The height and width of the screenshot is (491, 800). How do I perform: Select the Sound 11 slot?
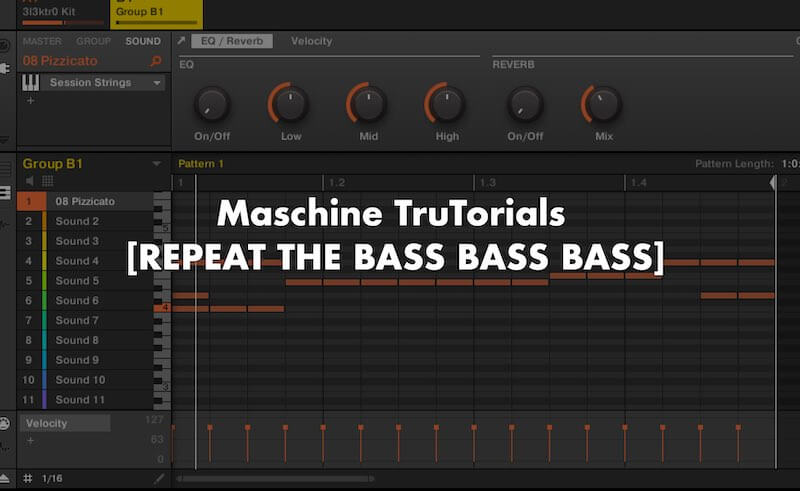tap(85, 400)
